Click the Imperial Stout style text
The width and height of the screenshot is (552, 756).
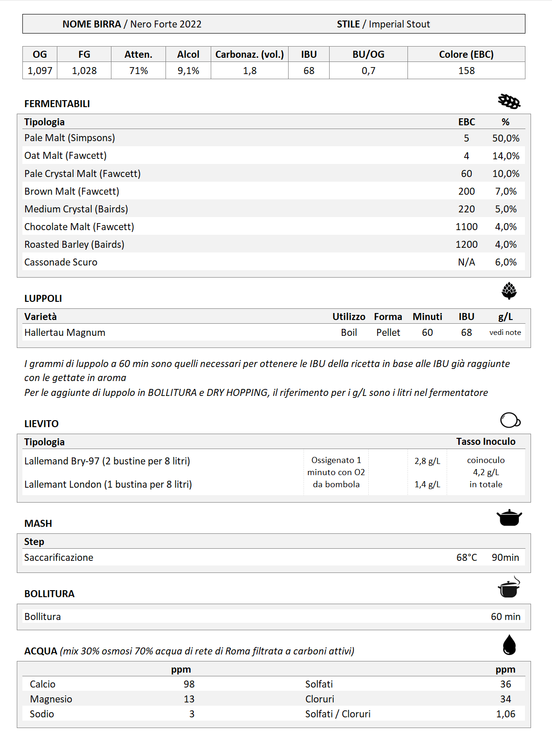(399, 24)
